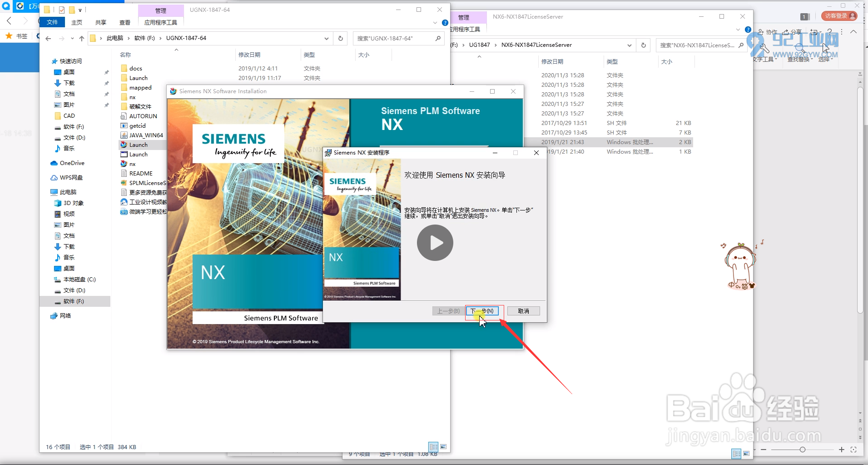
Task: Open 快速访问 in navigation pane
Action: click(70, 61)
